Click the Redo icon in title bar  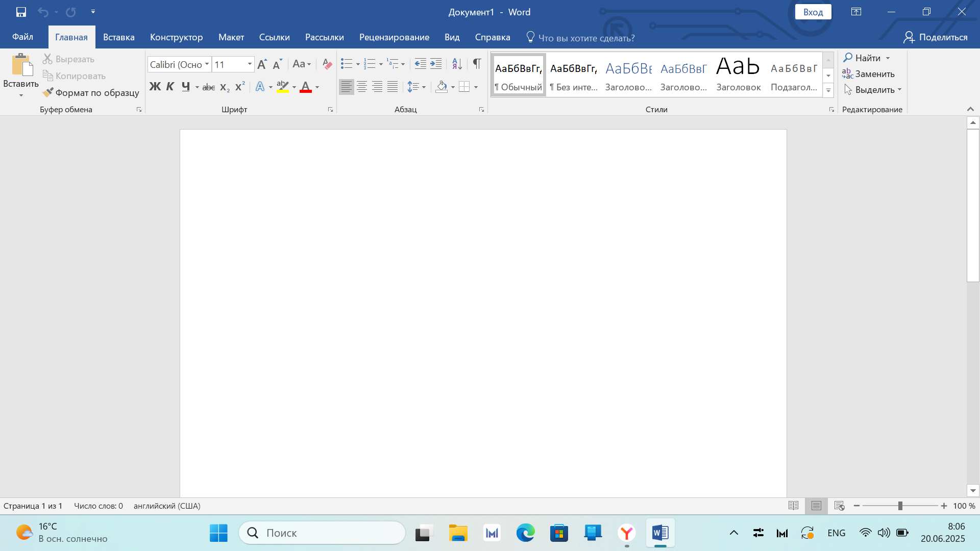point(70,12)
